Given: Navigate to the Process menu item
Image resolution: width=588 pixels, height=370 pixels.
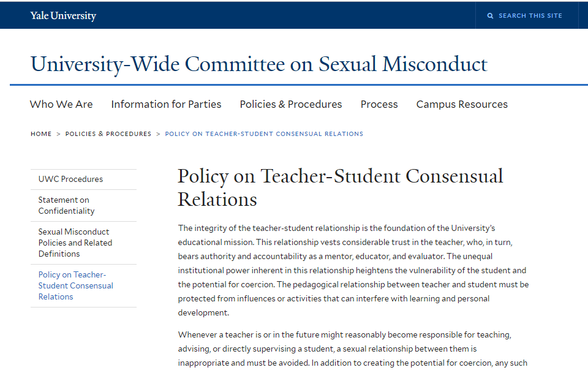Looking at the screenshot, I should 379,104.
